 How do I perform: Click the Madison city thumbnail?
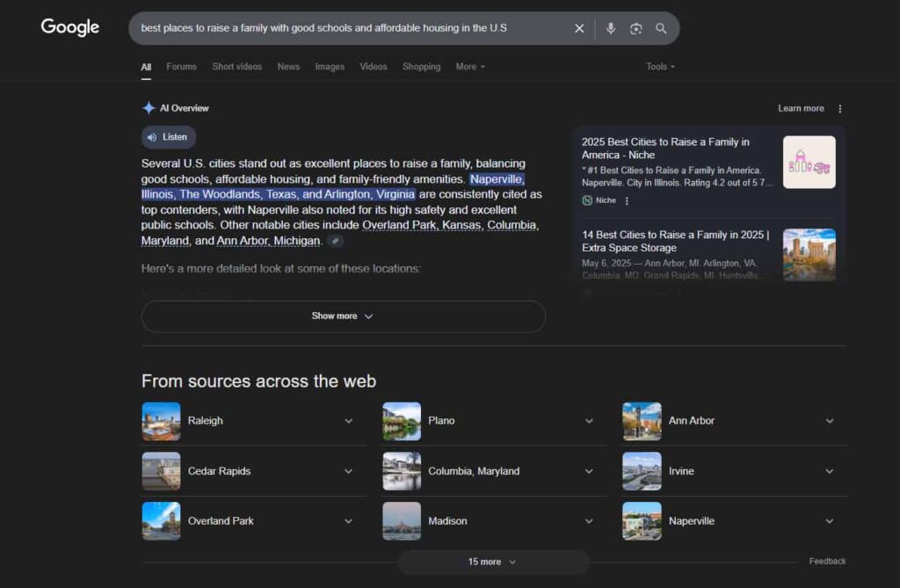click(x=402, y=521)
